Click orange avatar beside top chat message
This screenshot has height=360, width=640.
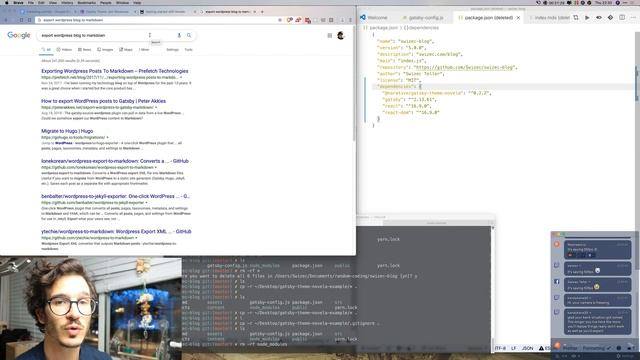point(557,244)
